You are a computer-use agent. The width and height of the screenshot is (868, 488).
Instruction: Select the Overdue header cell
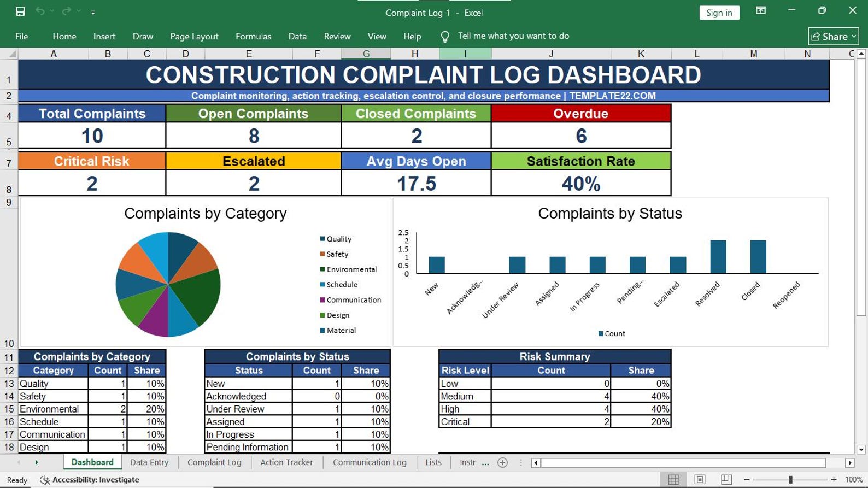[581, 113]
